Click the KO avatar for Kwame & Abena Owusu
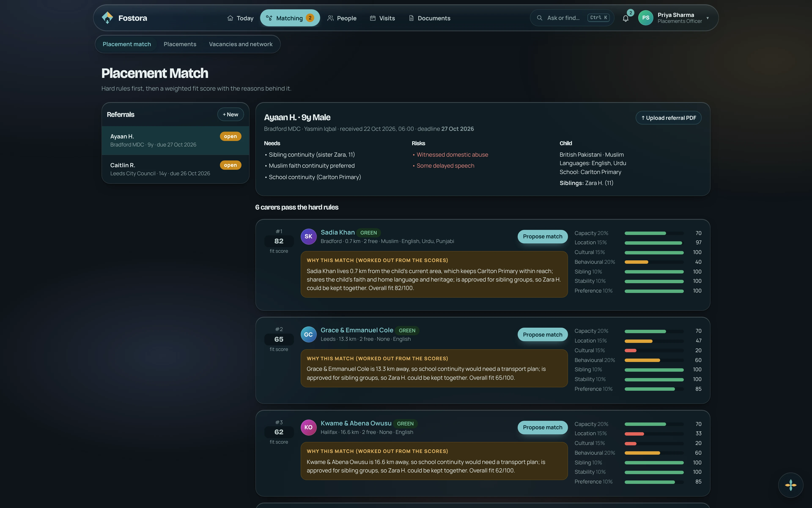Screen dimensions: 812x508 (x=308, y=427)
